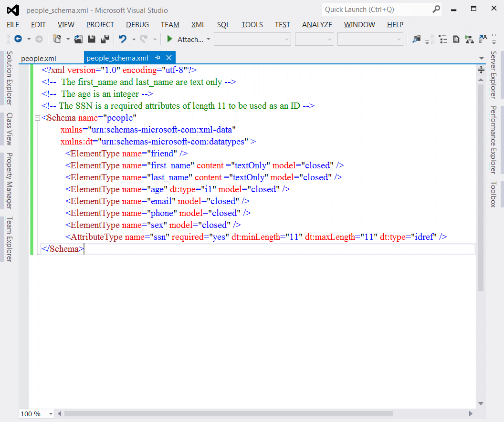Open the standard toolbar options arrow

click(x=427, y=42)
